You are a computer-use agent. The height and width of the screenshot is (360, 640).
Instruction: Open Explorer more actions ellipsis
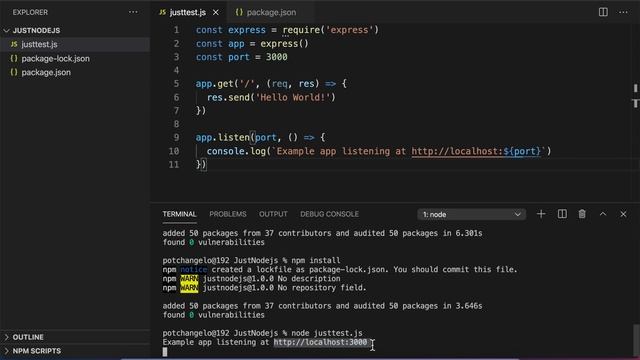[133, 12]
